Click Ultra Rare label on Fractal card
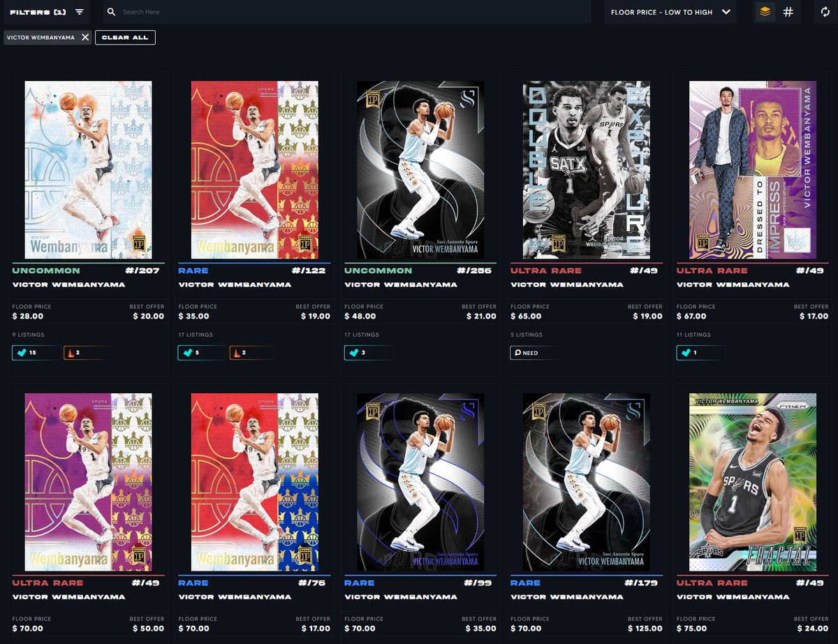The height and width of the screenshot is (644, 838). (712, 583)
